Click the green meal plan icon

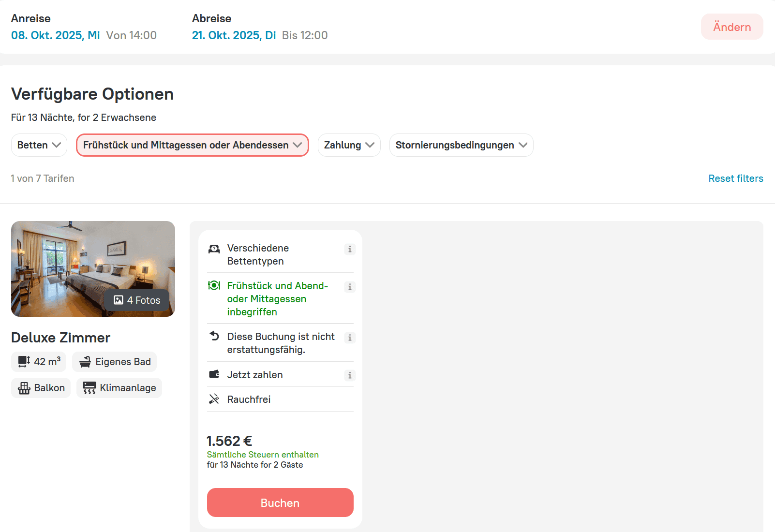click(x=214, y=286)
